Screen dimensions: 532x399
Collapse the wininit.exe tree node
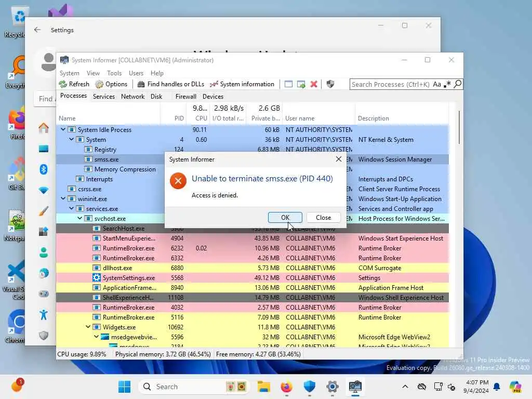click(x=63, y=198)
